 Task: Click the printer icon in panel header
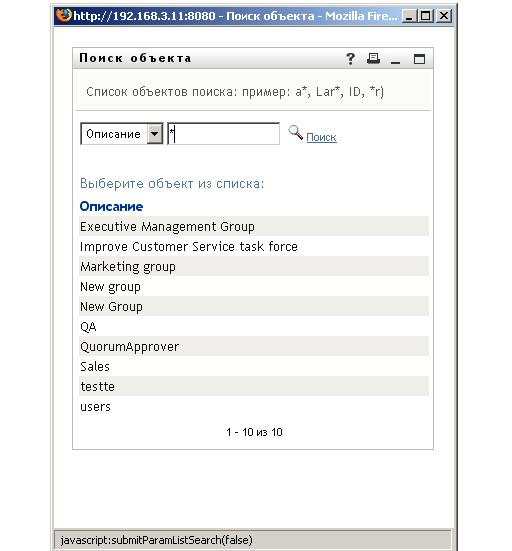373,58
